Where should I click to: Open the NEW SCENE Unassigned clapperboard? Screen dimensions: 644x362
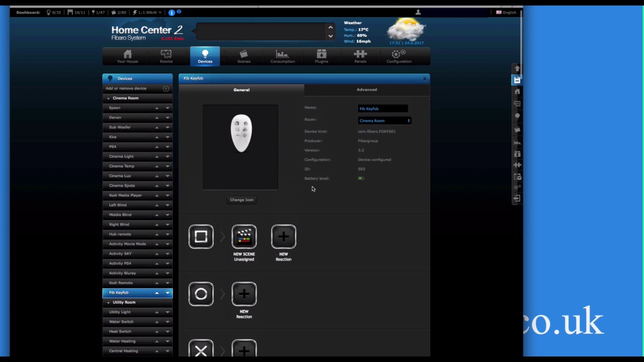point(244,236)
